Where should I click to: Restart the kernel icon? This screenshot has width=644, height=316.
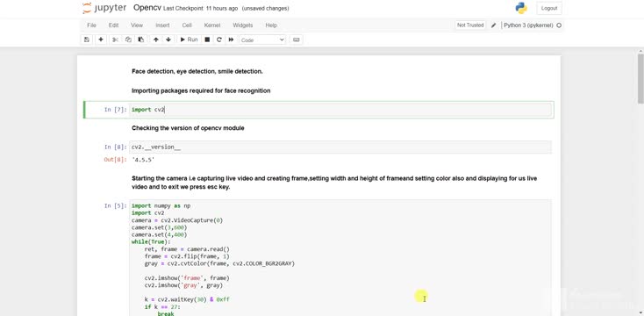(x=219, y=39)
